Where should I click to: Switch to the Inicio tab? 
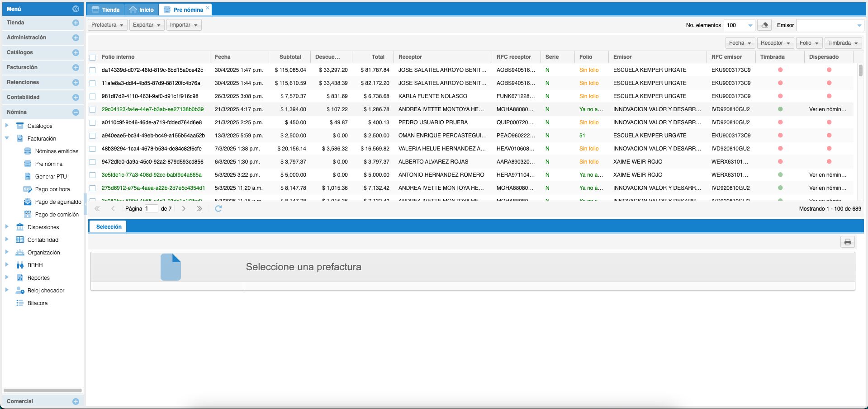coord(141,9)
